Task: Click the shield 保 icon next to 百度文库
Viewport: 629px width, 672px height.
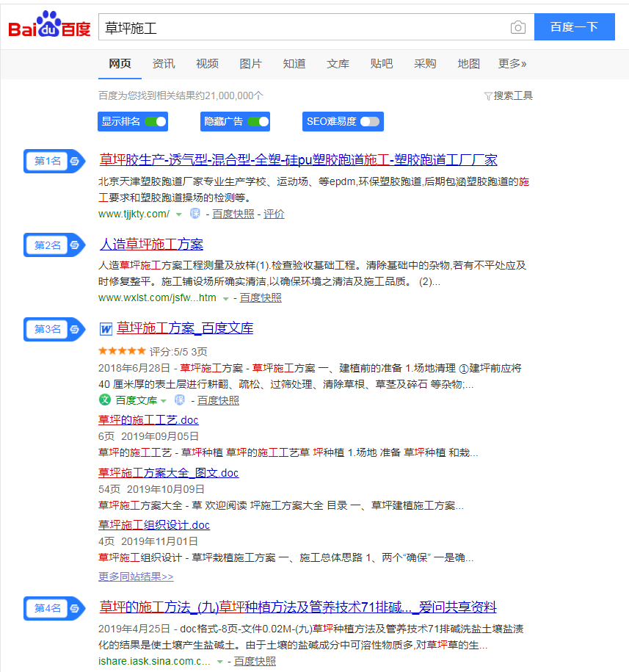Action: pyautogui.click(x=180, y=400)
